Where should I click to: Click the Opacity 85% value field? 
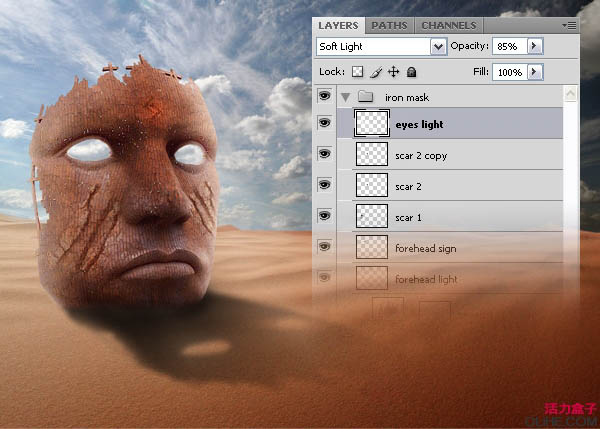pyautogui.click(x=509, y=46)
